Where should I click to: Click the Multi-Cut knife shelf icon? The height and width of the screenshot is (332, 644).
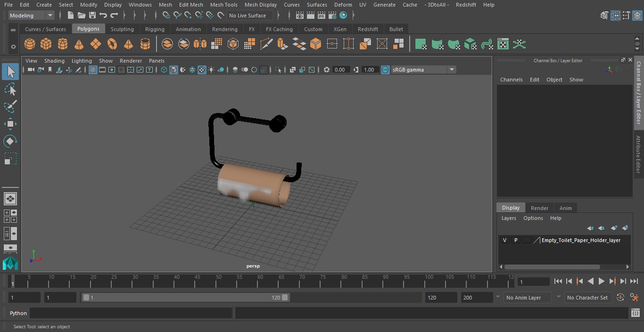[x=266, y=44]
